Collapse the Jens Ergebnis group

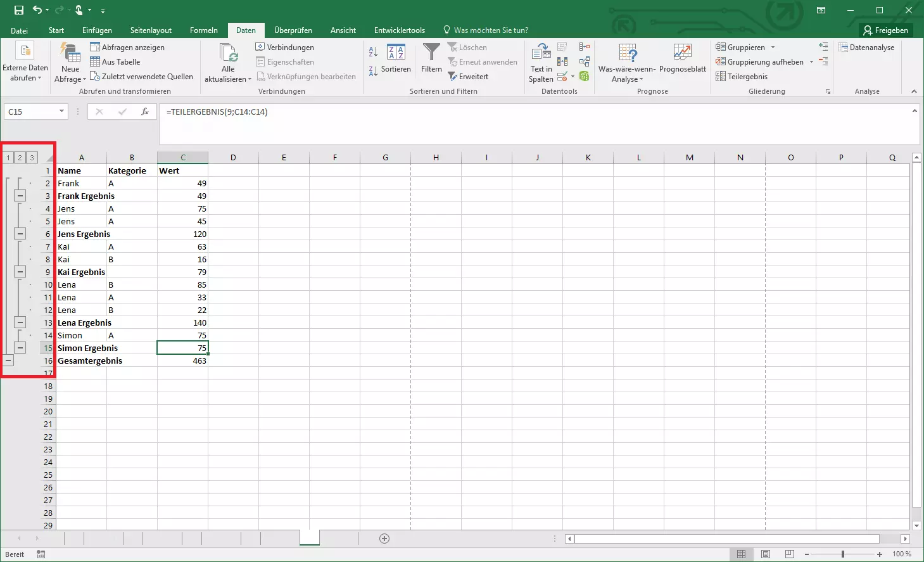point(20,234)
